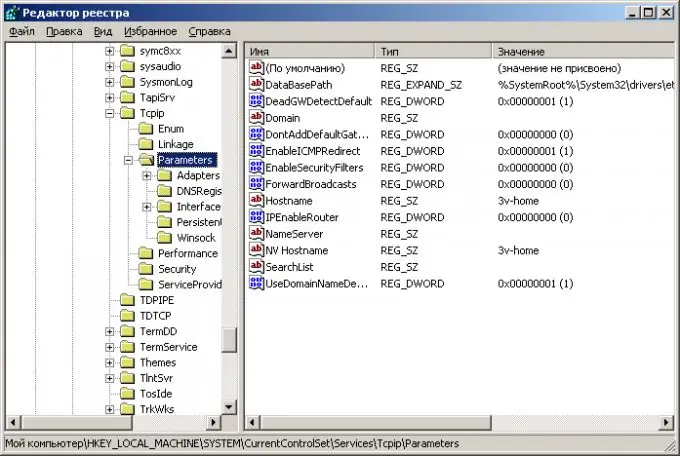Open the Справка menu
680x456 pixels.
coord(209,31)
